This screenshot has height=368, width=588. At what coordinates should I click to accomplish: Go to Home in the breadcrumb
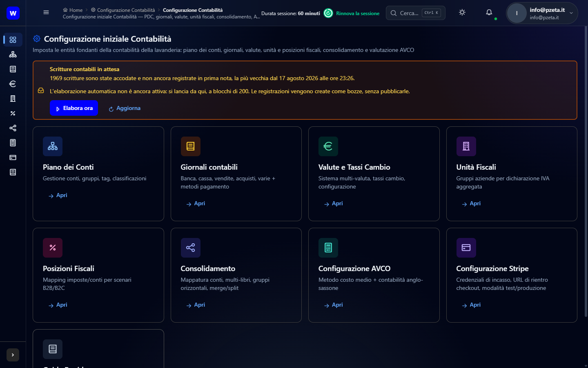[73, 10]
